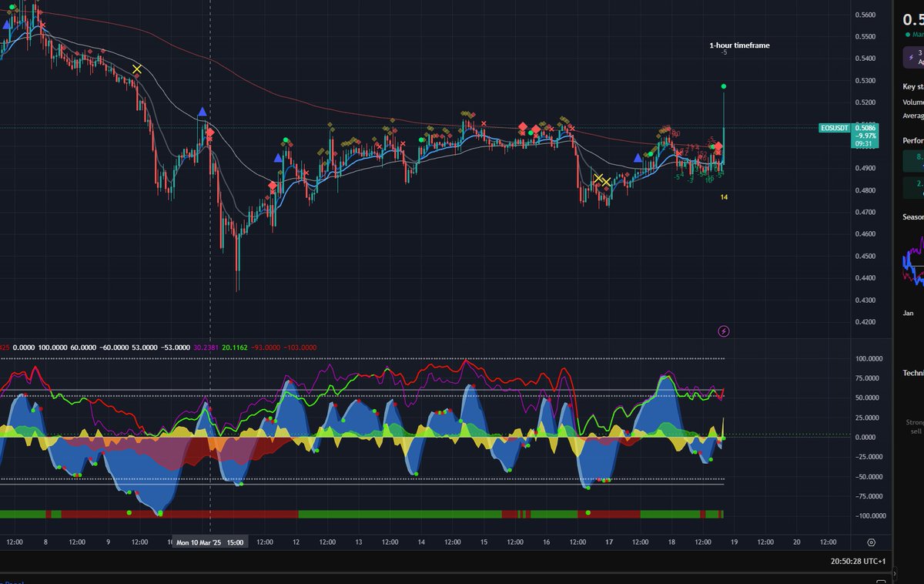Click the 'Strong sell' technicals gauge label

point(914,428)
